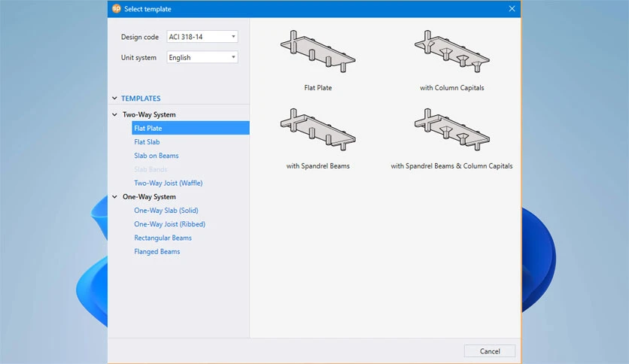Choose Two-Way Joist (Waffle) category

pos(168,184)
